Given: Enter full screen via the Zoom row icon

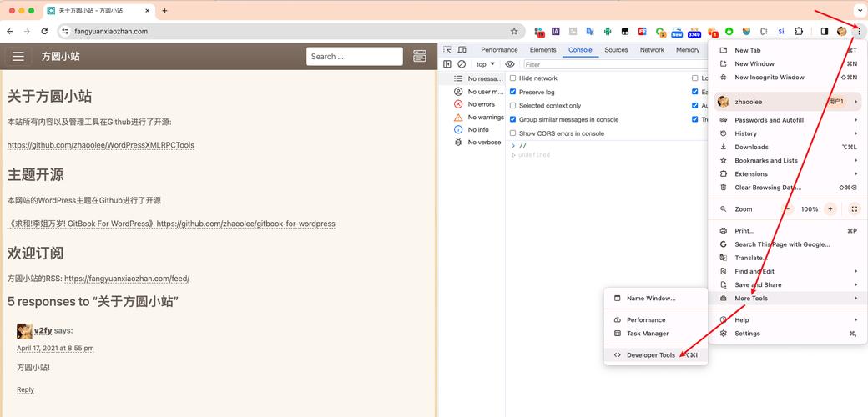Looking at the screenshot, I should point(854,209).
